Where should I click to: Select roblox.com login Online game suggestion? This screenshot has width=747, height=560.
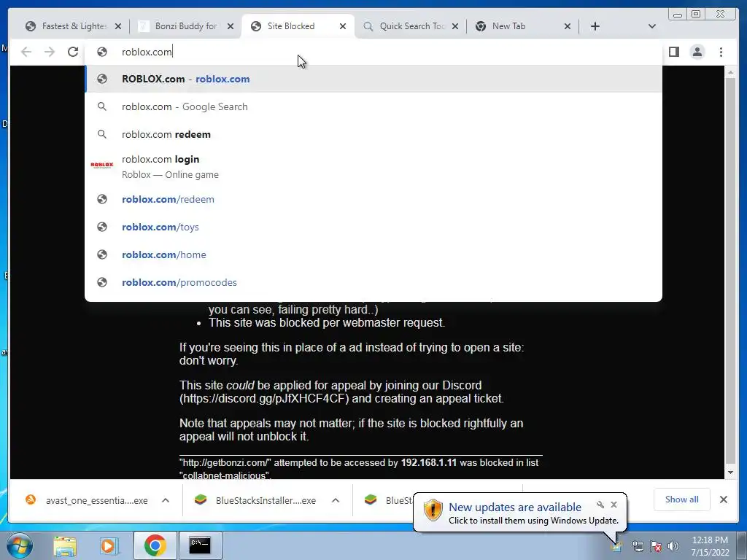tap(373, 167)
